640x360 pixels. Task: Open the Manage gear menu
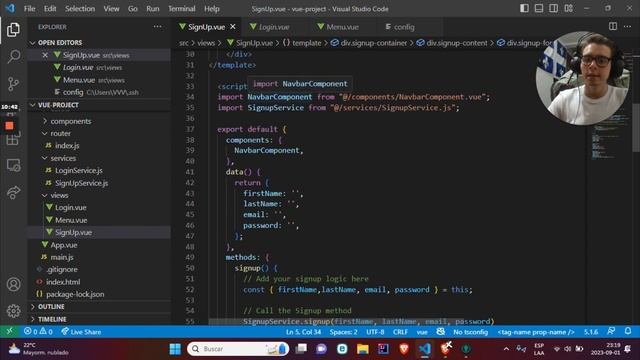(x=13, y=311)
